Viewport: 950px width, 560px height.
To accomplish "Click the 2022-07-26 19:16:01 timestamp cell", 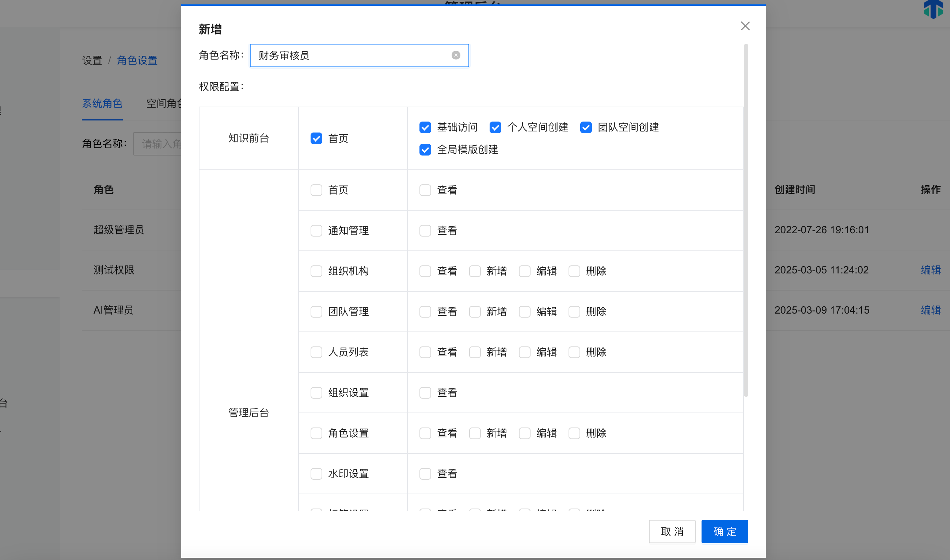I will [x=822, y=230].
